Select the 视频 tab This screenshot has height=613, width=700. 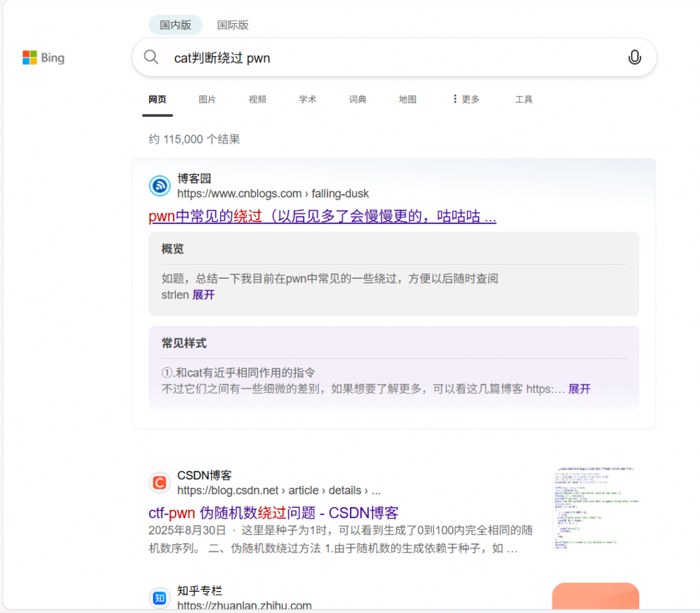(x=257, y=99)
